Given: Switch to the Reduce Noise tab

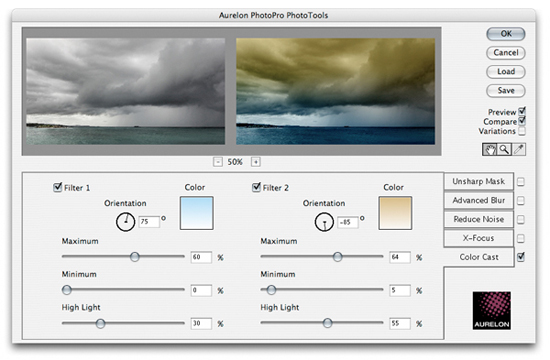Looking at the screenshot, I should 478,219.
